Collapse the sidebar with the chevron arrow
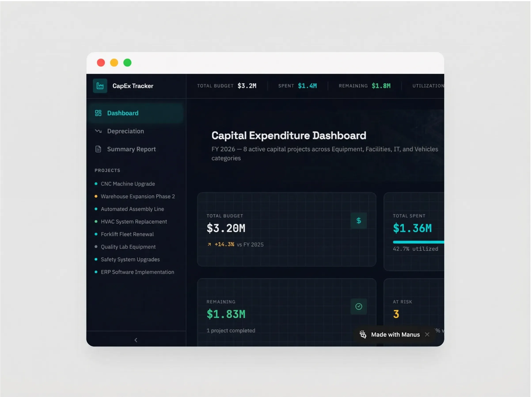 [136, 340]
